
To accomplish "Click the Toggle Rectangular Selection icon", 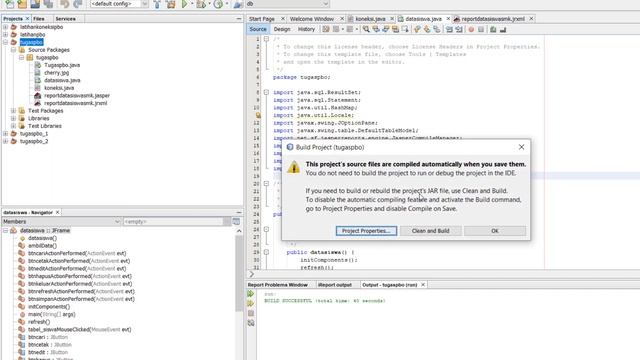I will (x=405, y=29).
